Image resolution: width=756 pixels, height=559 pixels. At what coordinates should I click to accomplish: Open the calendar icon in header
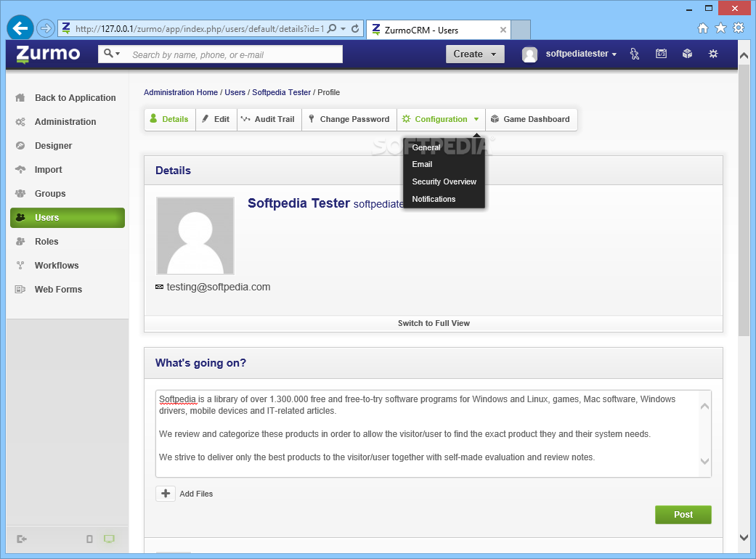pos(661,54)
